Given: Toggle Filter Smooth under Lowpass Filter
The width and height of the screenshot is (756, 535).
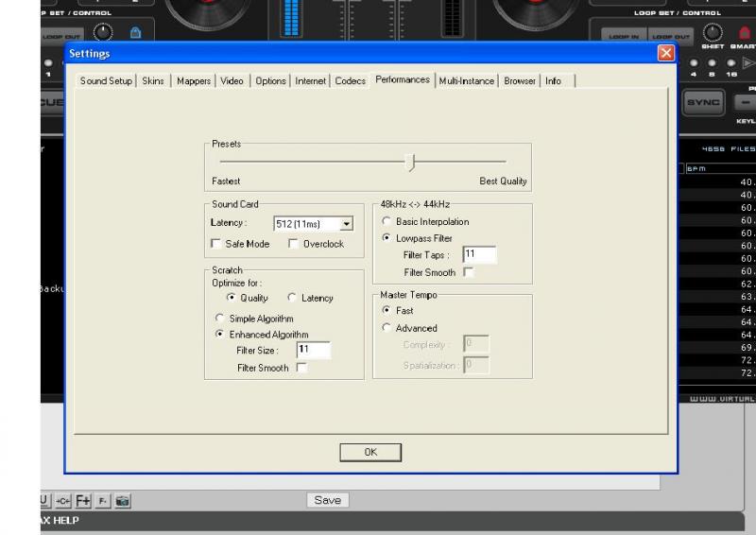Looking at the screenshot, I should 470,272.
